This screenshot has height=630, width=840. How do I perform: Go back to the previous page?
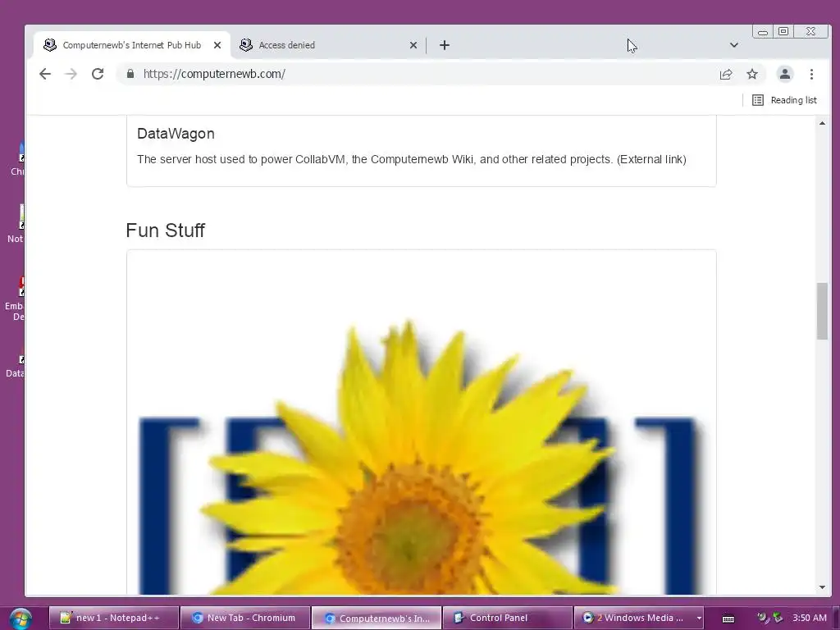[45, 74]
